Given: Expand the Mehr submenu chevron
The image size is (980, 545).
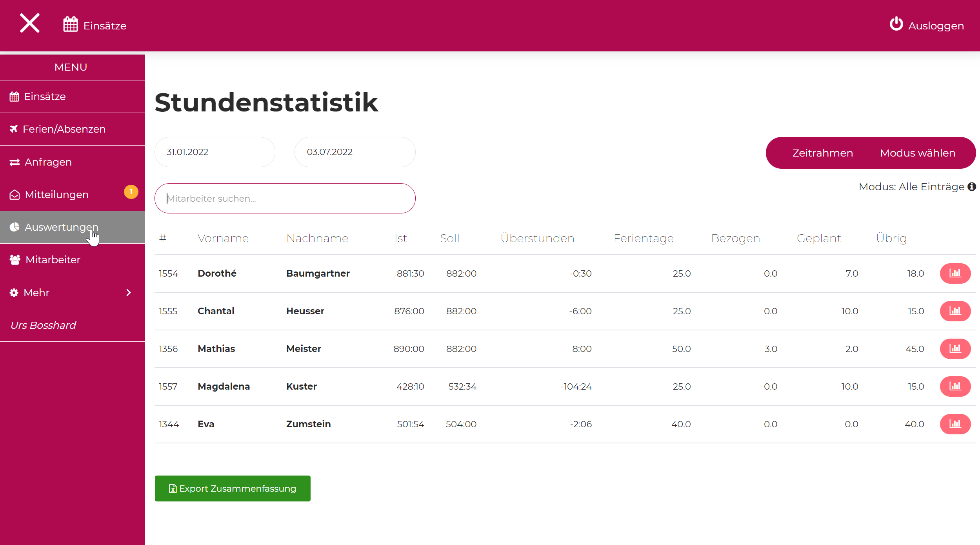Looking at the screenshot, I should coord(128,293).
